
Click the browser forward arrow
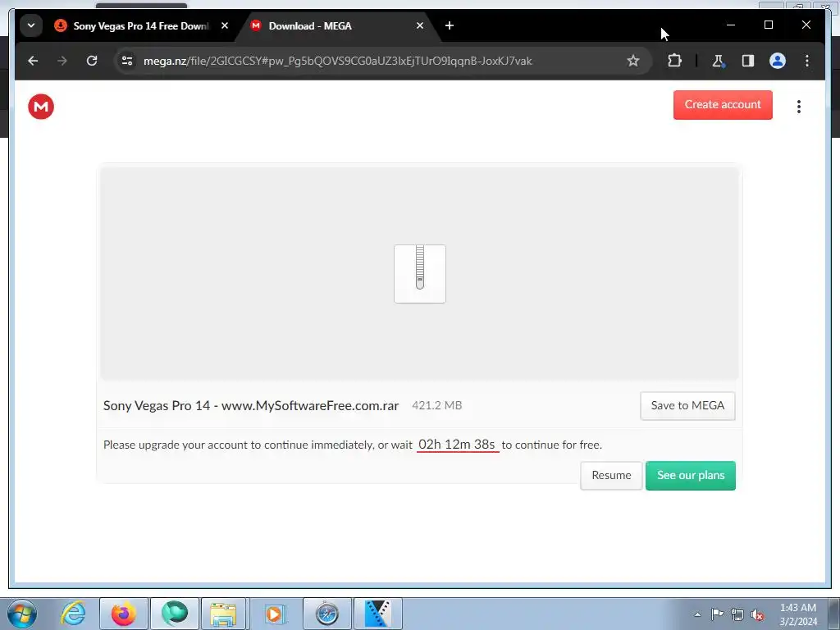[62, 61]
